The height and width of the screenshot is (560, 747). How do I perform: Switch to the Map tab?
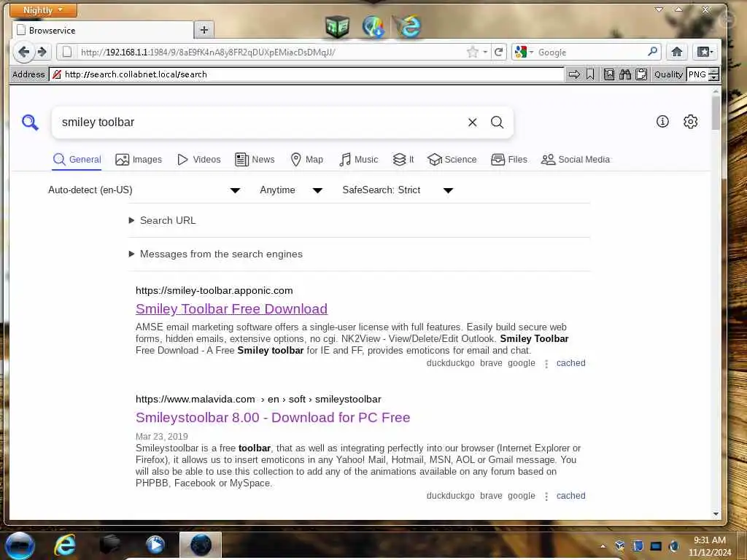click(x=307, y=160)
